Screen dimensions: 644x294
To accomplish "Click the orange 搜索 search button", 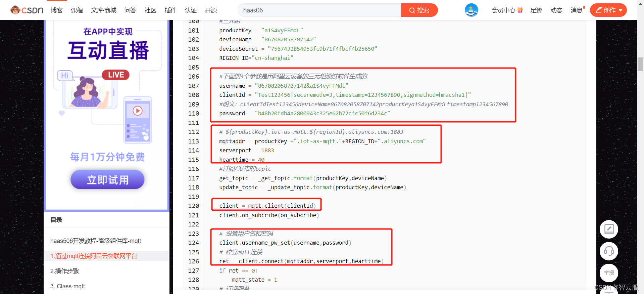I will click(x=419, y=10).
